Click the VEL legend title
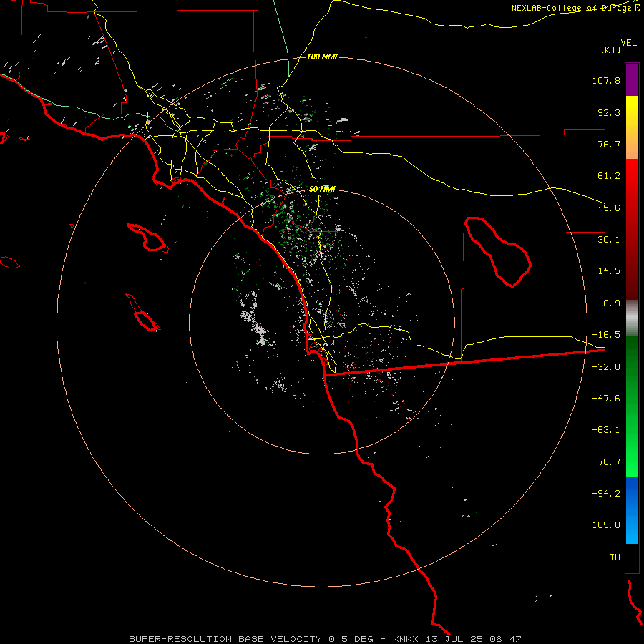Screen dimensions: 644x644 [629, 43]
